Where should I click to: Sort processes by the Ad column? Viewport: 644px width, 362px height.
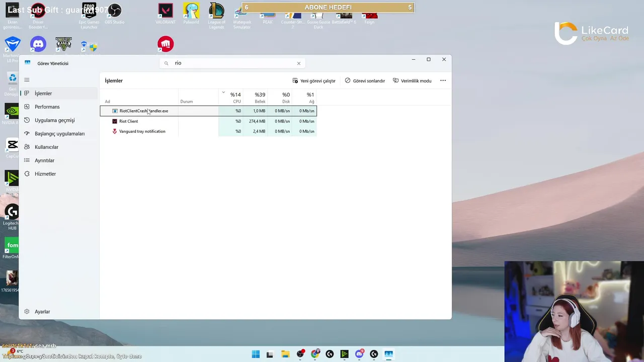tap(139, 98)
